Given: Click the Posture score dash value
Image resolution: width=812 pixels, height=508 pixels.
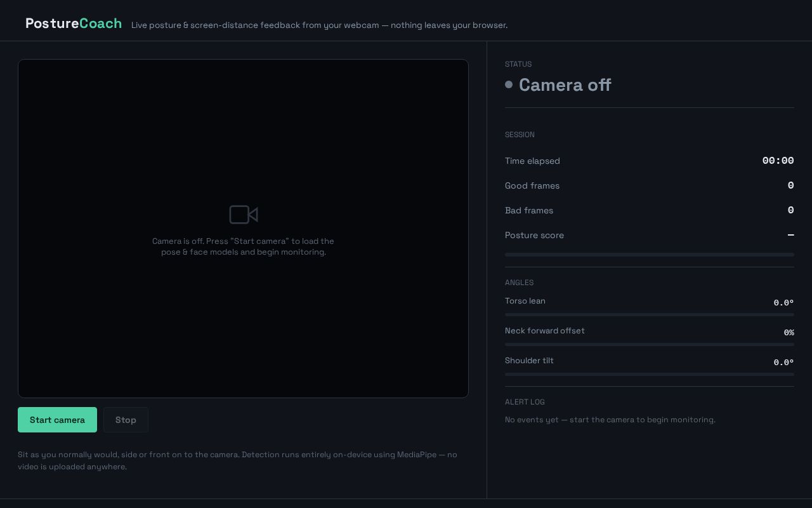Looking at the screenshot, I should click(x=790, y=235).
